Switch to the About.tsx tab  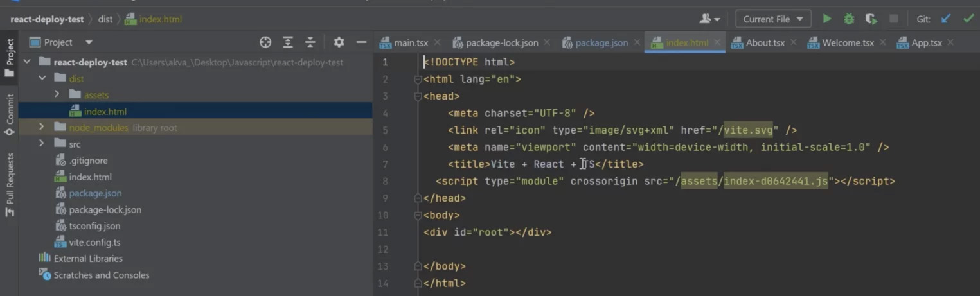(x=765, y=43)
